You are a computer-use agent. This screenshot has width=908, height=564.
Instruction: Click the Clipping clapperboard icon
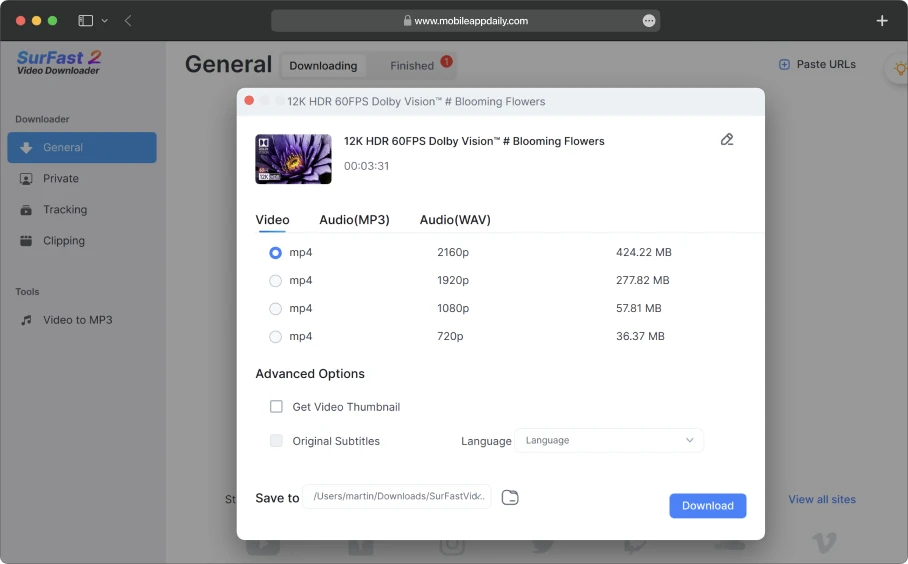[x=26, y=241]
